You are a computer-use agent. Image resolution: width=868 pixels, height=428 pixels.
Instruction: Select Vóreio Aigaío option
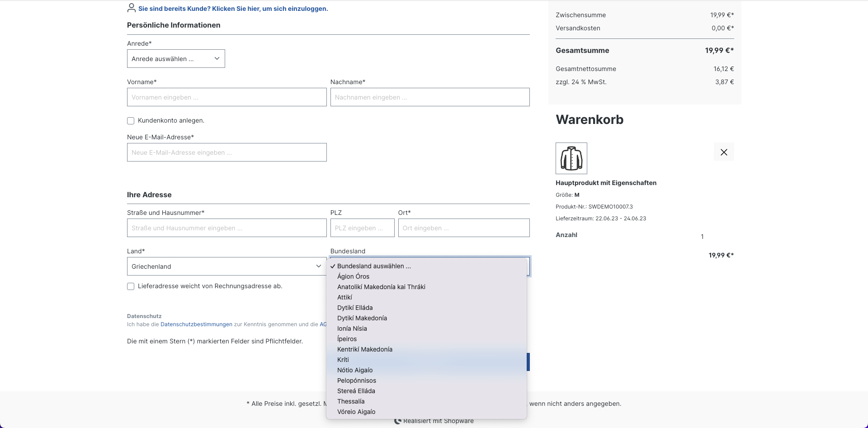click(427, 412)
